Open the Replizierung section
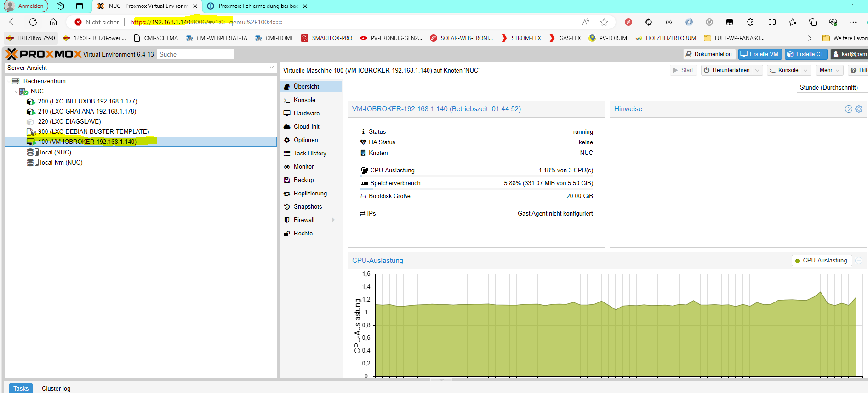 point(311,193)
